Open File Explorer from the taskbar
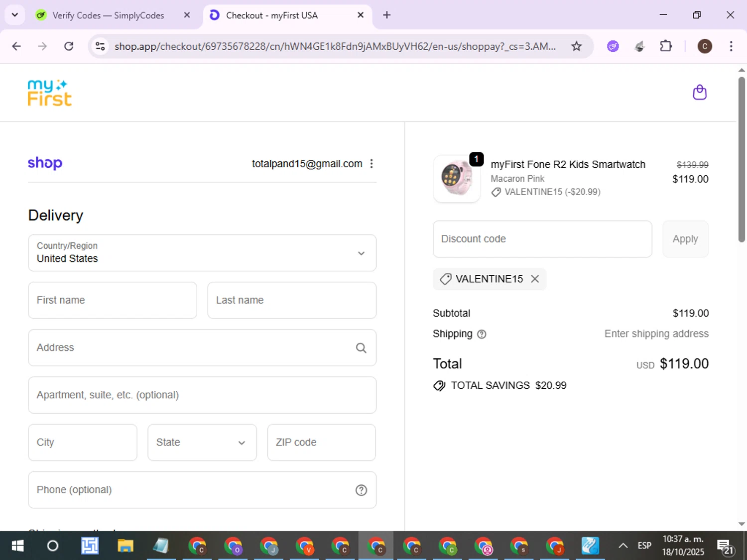 125,546
